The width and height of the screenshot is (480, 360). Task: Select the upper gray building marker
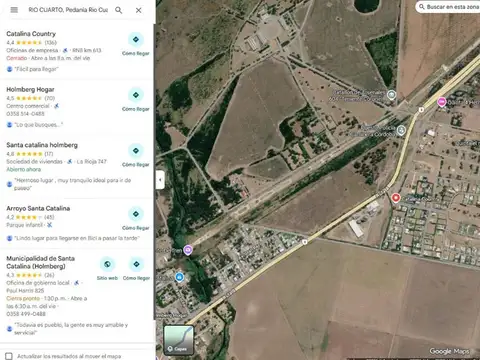392,95
